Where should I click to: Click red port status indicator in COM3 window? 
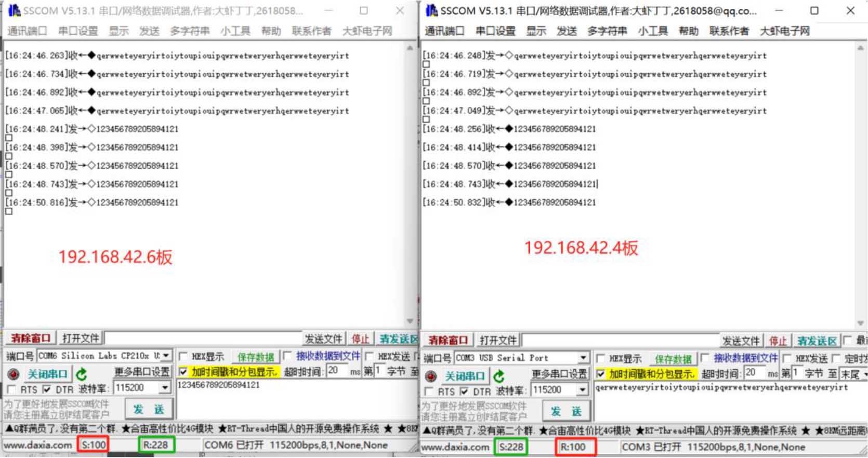pyautogui.click(x=431, y=376)
